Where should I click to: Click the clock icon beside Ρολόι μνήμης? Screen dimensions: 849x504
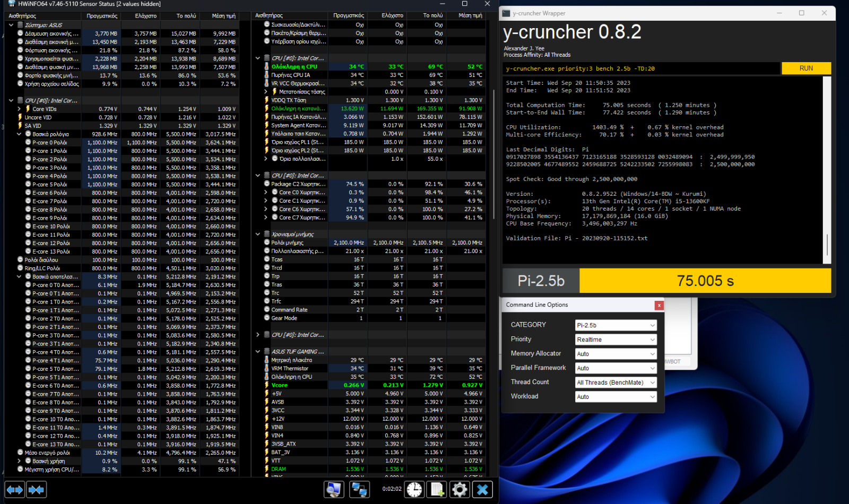pos(267,242)
